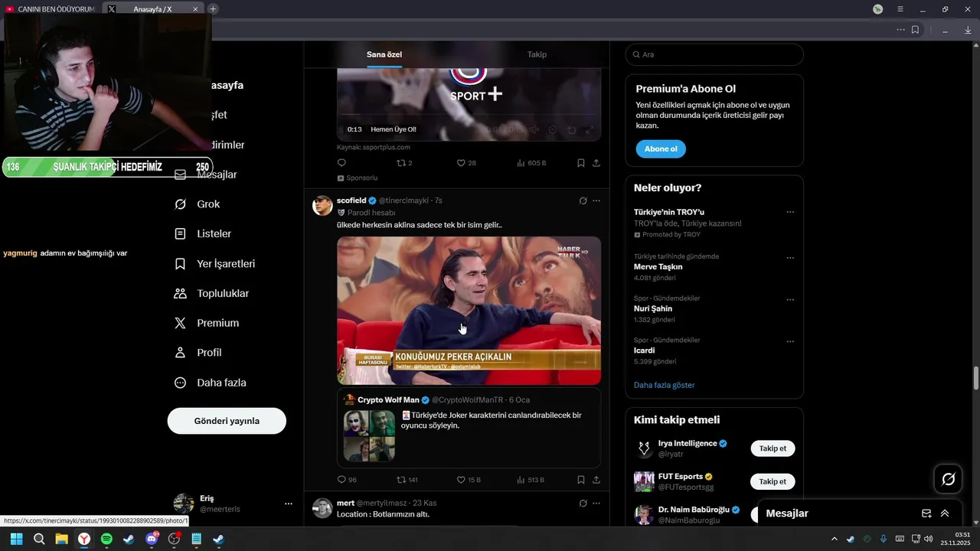Image resolution: width=980 pixels, height=551 pixels.
Task: Open more options for Merve Taşkın trend
Action: 790,258
